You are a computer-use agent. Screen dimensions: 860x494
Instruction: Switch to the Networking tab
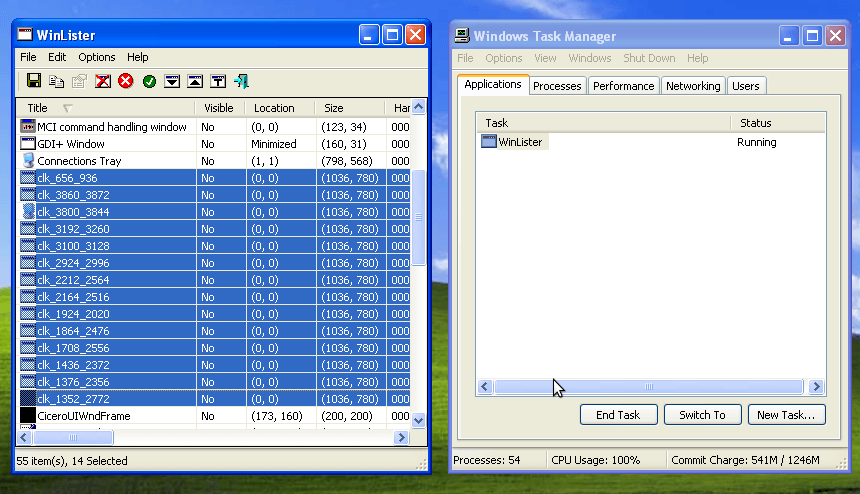click(693, 86)
